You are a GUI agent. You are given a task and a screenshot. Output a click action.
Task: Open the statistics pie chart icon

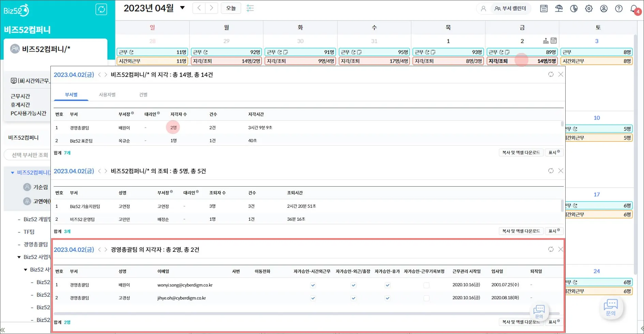574,9
